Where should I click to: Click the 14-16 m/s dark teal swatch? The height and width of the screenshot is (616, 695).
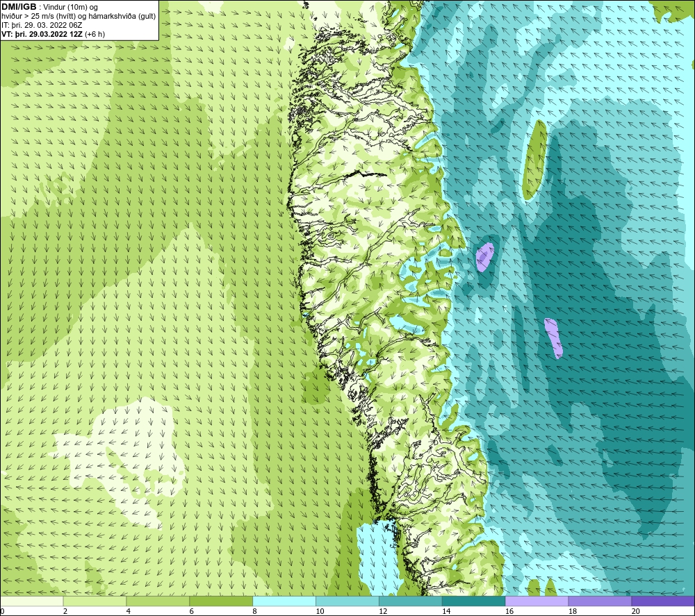(x=473, y=601)
